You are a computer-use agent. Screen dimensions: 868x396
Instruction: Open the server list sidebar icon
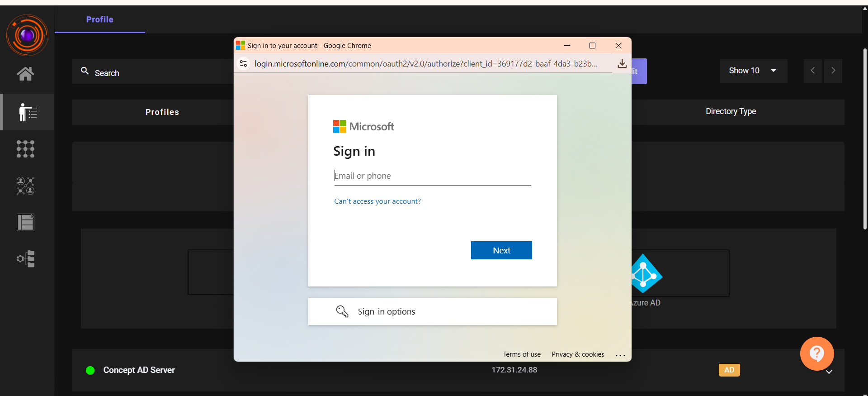pos(25,222)
